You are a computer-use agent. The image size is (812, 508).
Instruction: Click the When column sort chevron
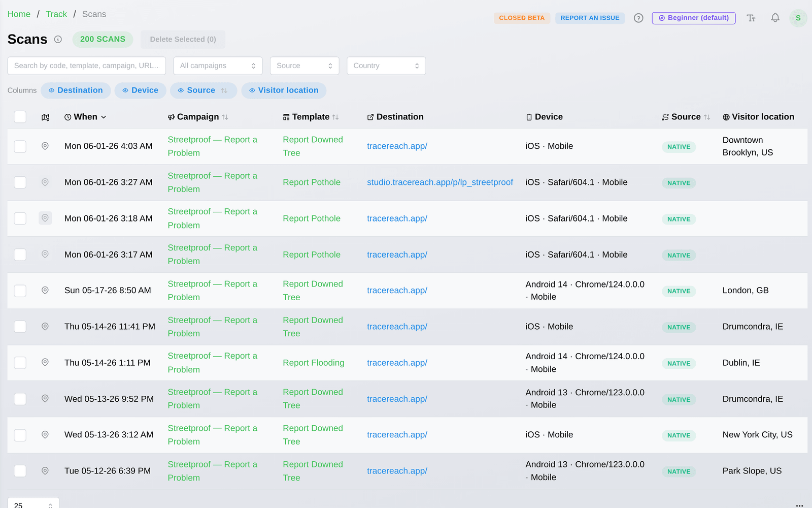click(x=104, y=117)
